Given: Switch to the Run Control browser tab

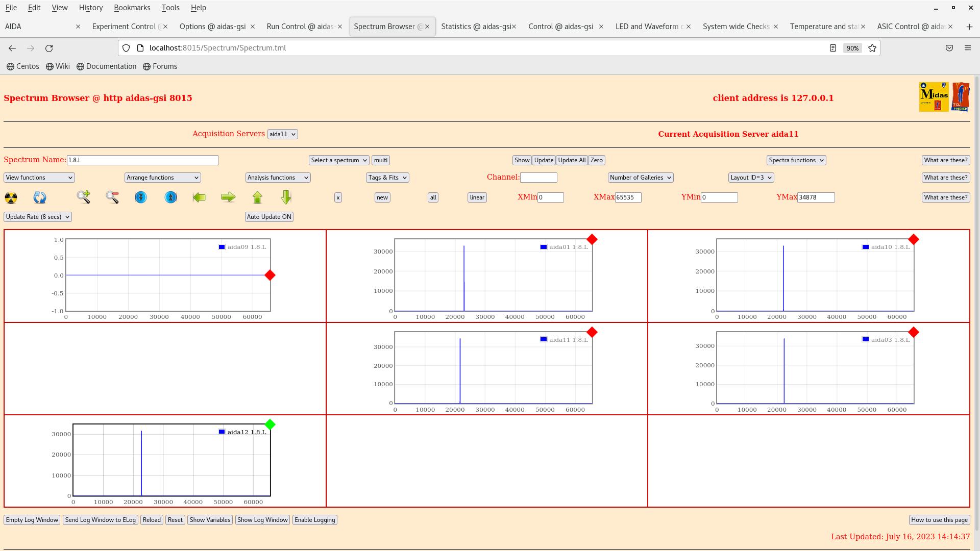Looking at the screenshot, I should (300, 27).
